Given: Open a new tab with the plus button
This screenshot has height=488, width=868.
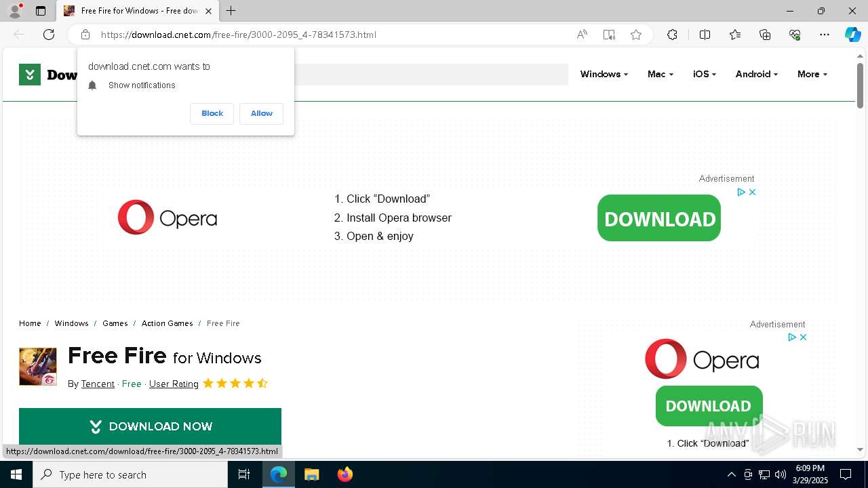Looking at the screenshot, I should (x=231, y=11).
